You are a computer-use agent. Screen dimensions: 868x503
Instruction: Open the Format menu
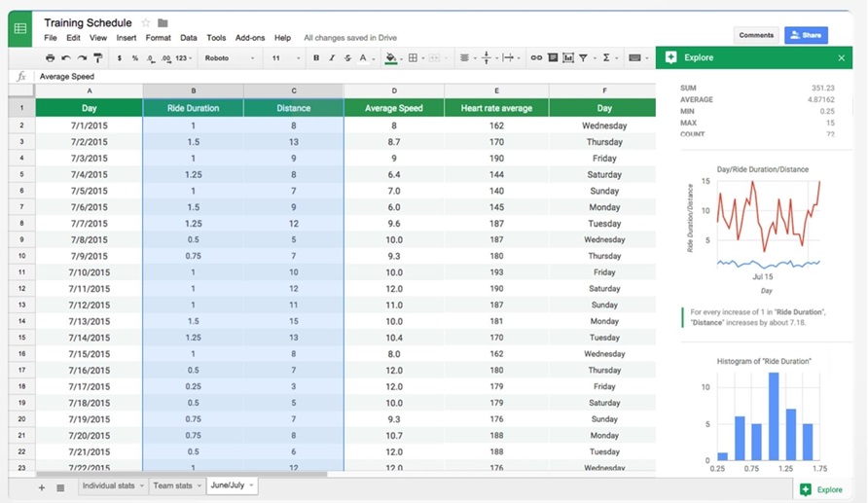[158, 38]
